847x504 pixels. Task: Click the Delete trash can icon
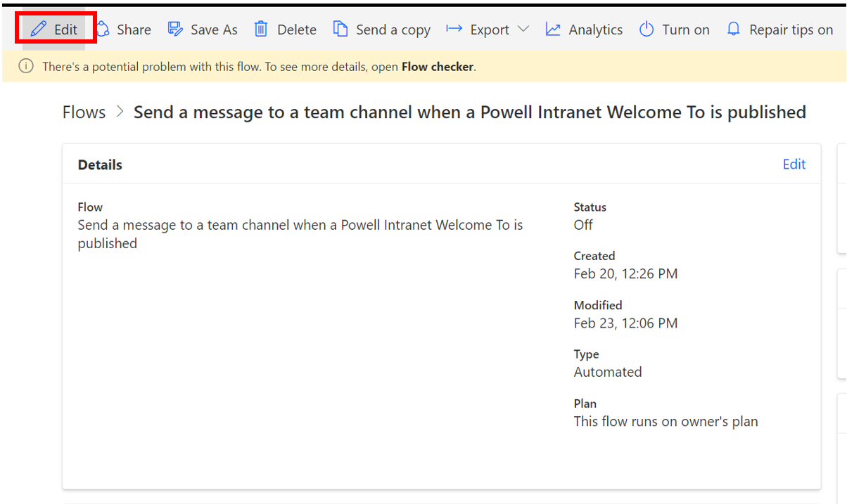point(261,30)
